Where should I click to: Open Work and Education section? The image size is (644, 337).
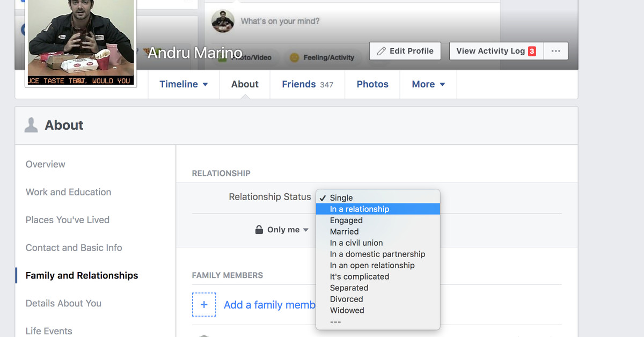coord(69,192)
